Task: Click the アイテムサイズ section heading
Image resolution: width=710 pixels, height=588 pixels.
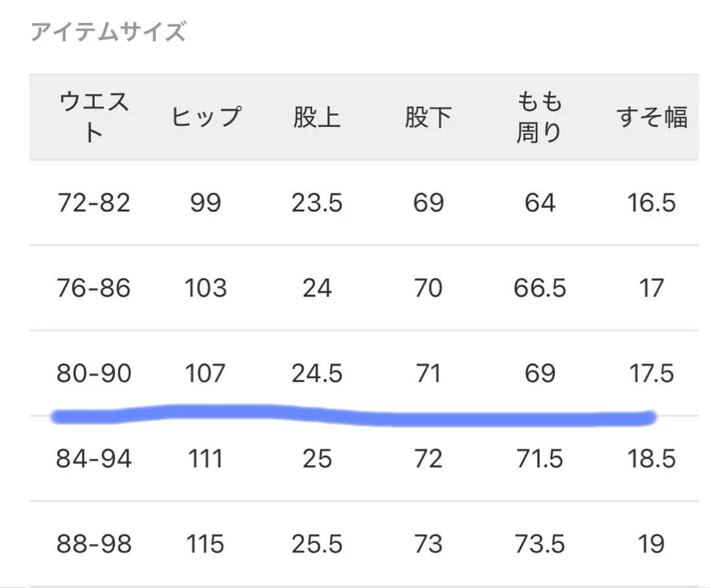Action: coord(108,32)
